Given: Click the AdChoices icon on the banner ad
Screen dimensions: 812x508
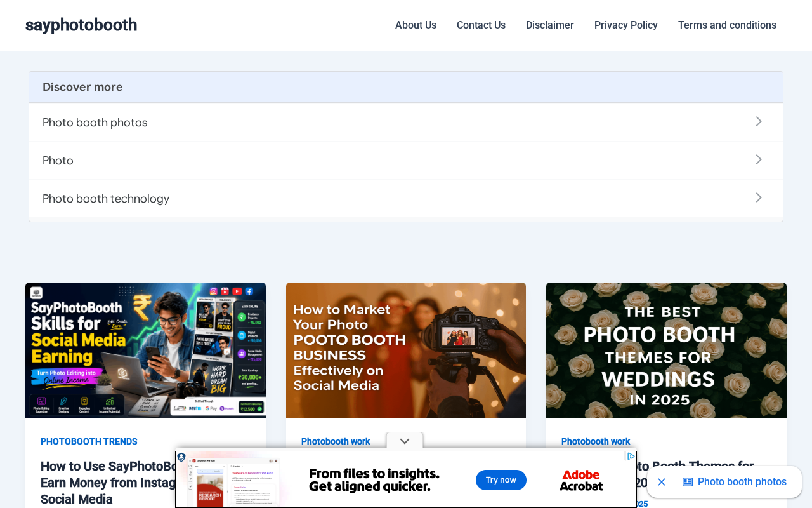Looking at the screenshot, I should tap(631, 456).
